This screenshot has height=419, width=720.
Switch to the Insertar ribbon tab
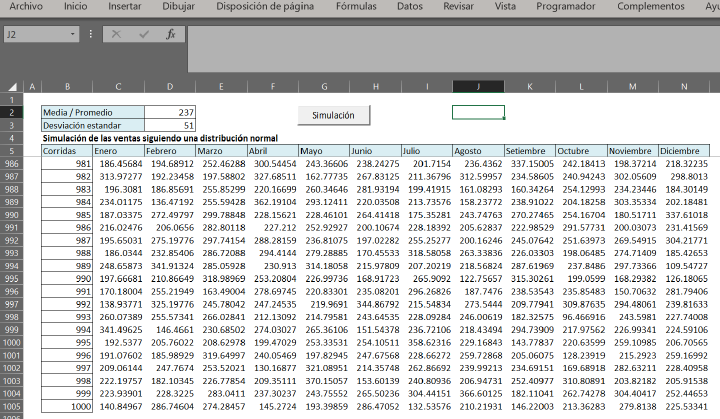tap(125, 6)
